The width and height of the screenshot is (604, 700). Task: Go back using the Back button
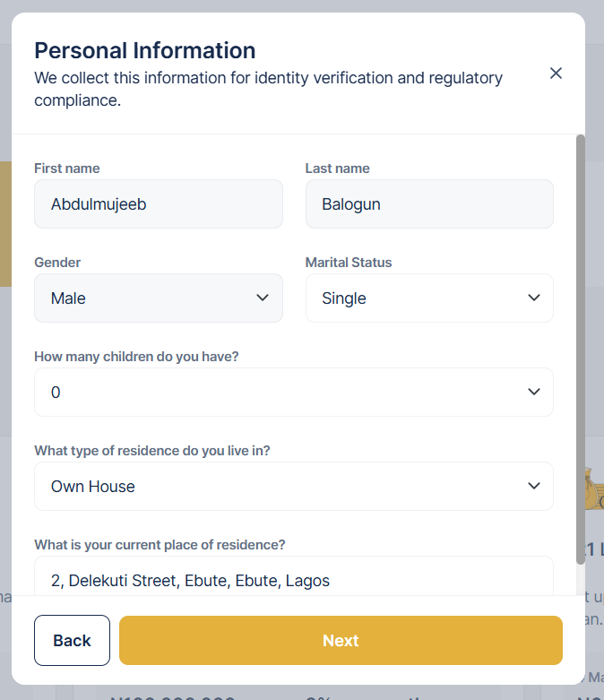(72, 640)
